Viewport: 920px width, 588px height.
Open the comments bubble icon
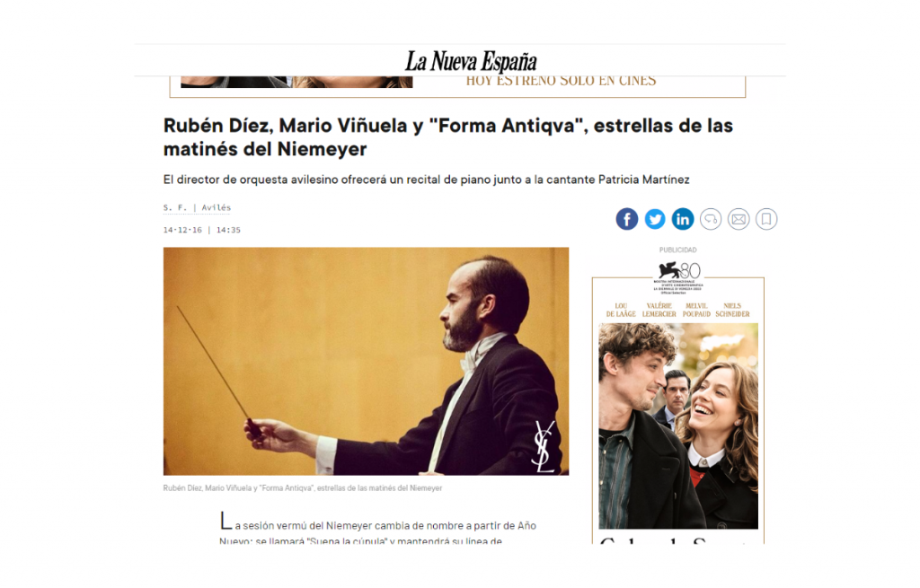tap(711, 219)
